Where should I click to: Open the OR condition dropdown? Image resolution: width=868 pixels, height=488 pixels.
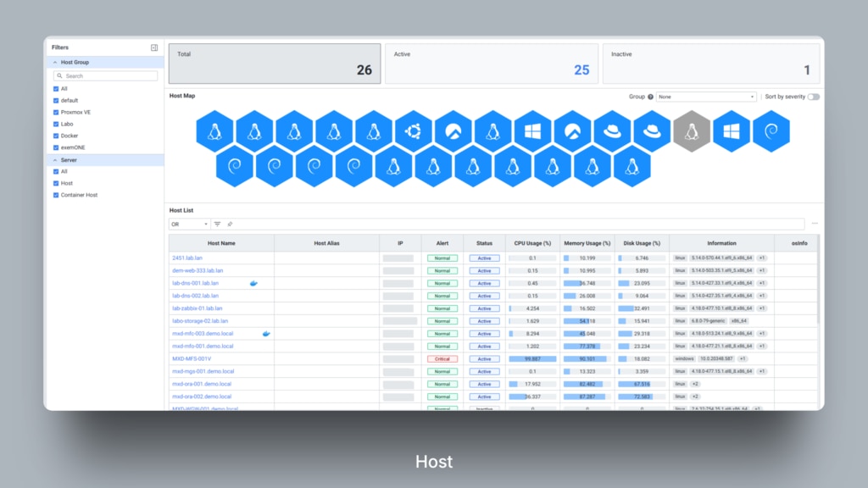pos(189,225)
